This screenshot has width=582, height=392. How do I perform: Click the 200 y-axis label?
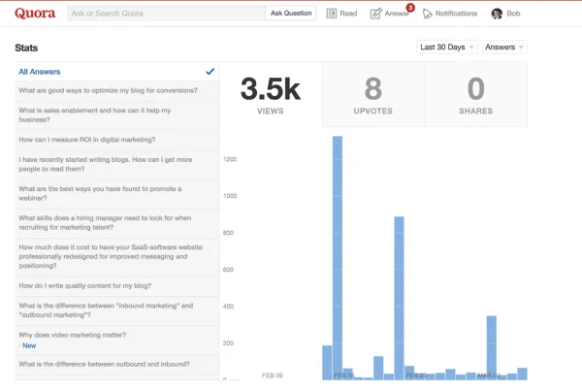tap(228, 343)
